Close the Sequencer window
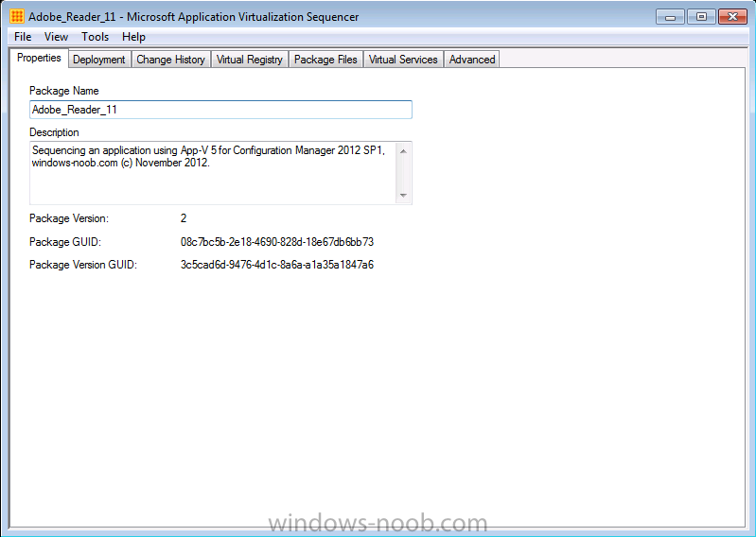 733,17
